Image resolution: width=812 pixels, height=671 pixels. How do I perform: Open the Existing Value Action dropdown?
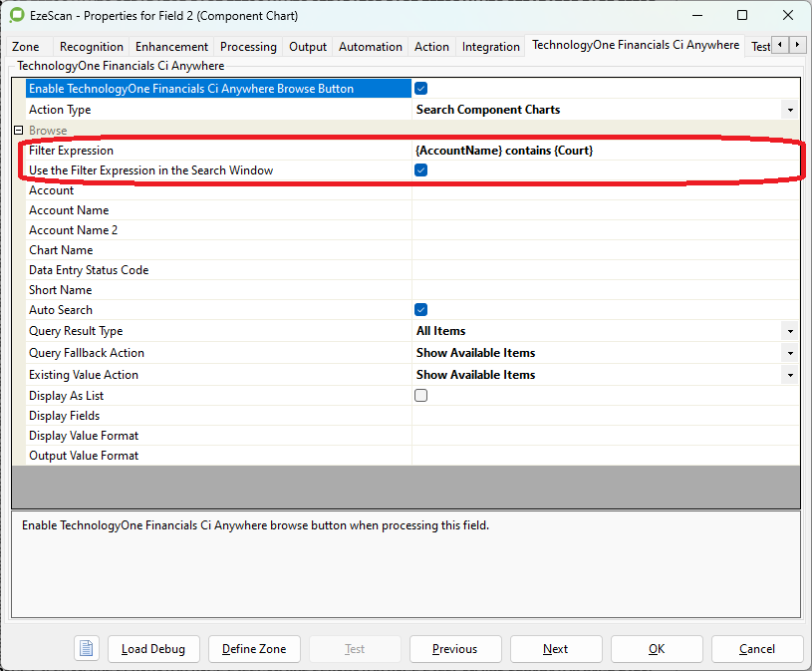click(789, 375)
